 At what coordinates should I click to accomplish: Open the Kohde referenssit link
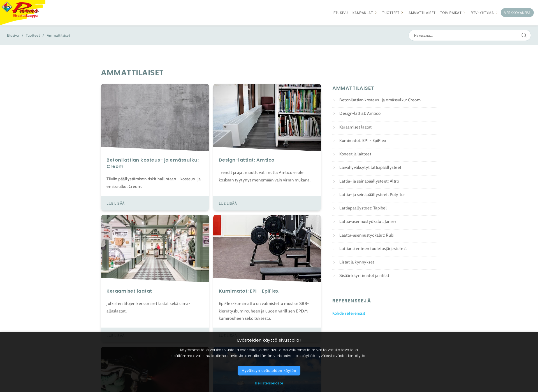click(349, 313)
